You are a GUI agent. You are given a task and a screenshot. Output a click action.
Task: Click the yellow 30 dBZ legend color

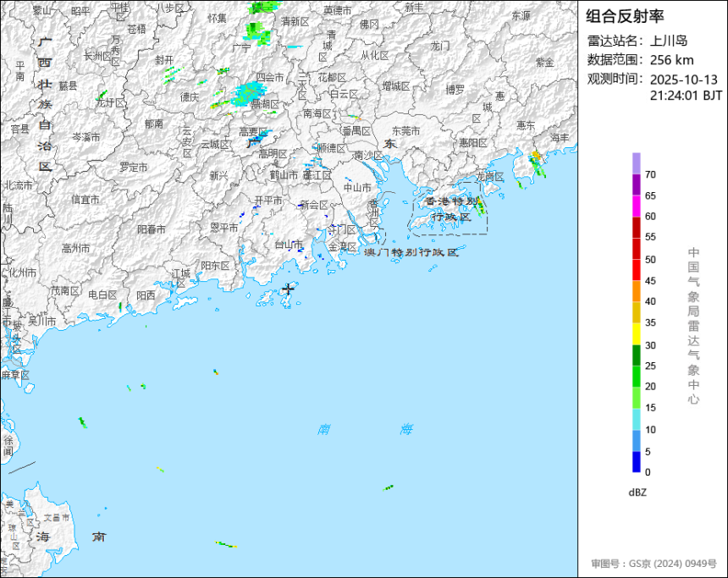click(x=636, y=334)
